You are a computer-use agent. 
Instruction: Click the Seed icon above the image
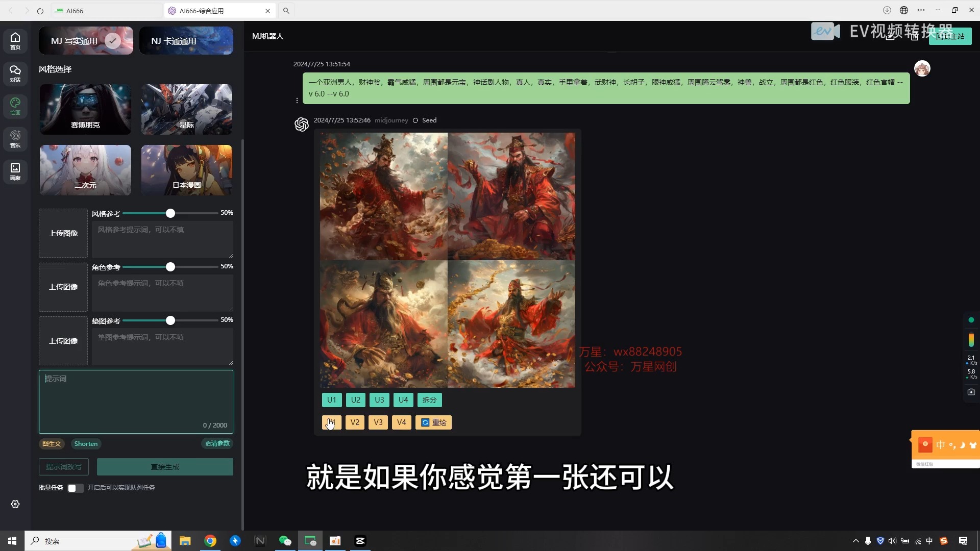coord(415,120)
